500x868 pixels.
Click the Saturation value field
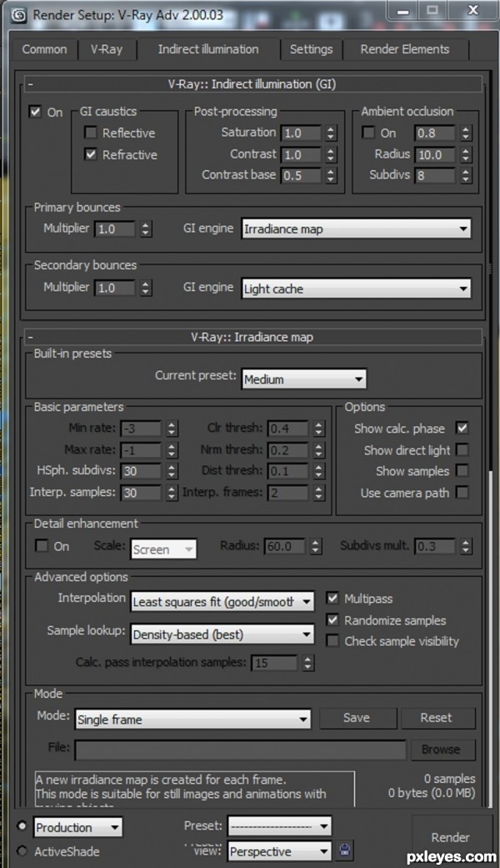click(302, 133)
